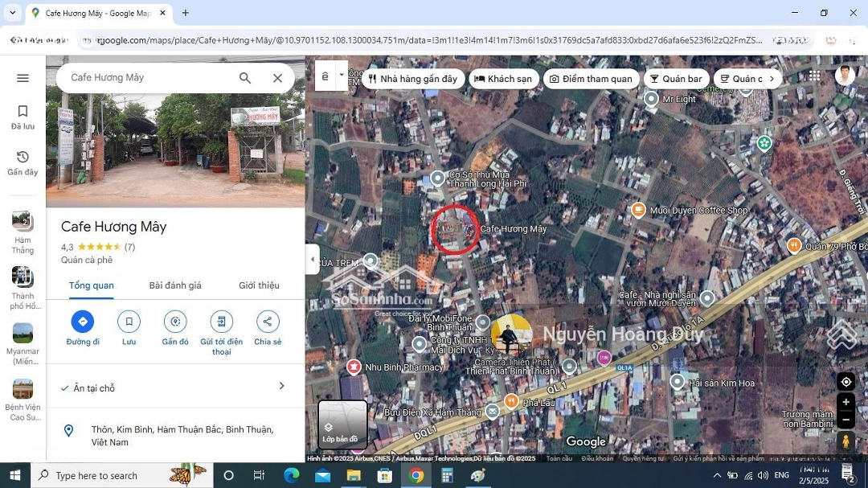Click the Đường đi directions icon
This screenshot has height=488, width=868.
[82, 322]
